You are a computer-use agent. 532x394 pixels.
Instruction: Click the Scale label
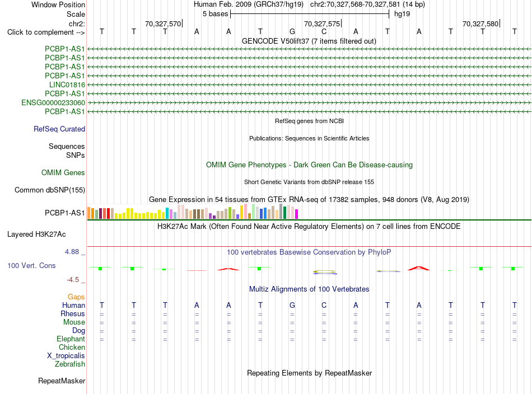click(x=76, y=14)
